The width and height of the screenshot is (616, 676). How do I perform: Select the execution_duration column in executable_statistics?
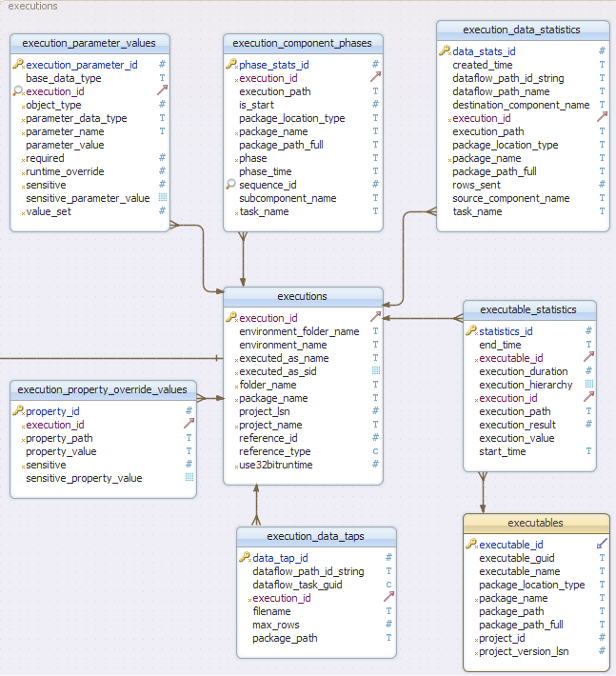pyautogui.click(x=523, y=371)
